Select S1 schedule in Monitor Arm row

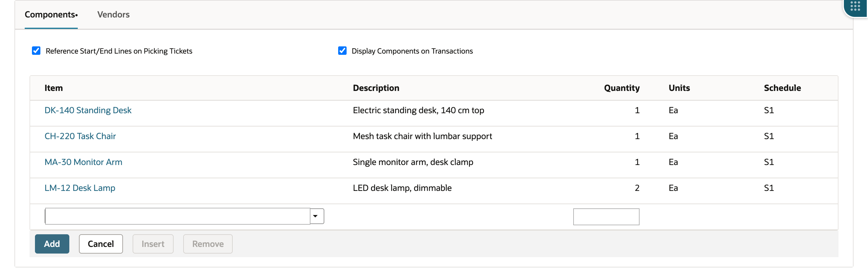[x=769, y=162]
